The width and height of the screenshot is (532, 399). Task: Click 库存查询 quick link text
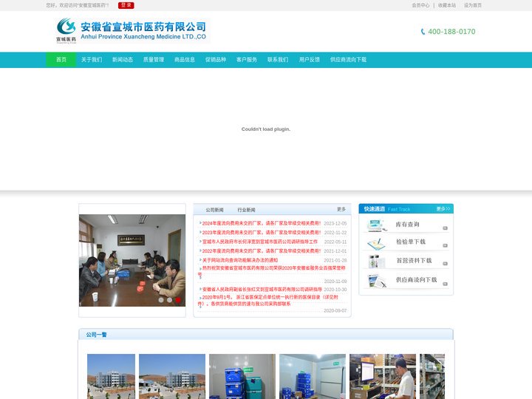(x=407, y=225)
